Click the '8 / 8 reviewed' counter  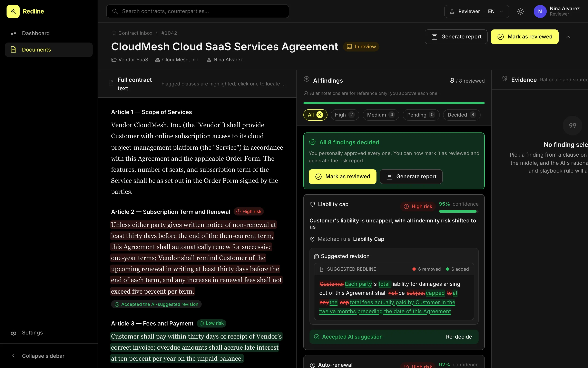467,81
